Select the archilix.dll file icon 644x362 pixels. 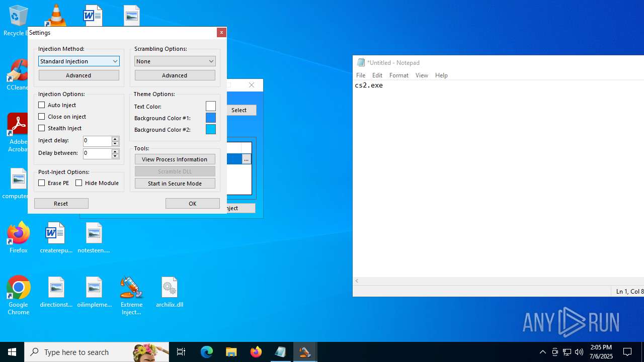click(170, 292)
